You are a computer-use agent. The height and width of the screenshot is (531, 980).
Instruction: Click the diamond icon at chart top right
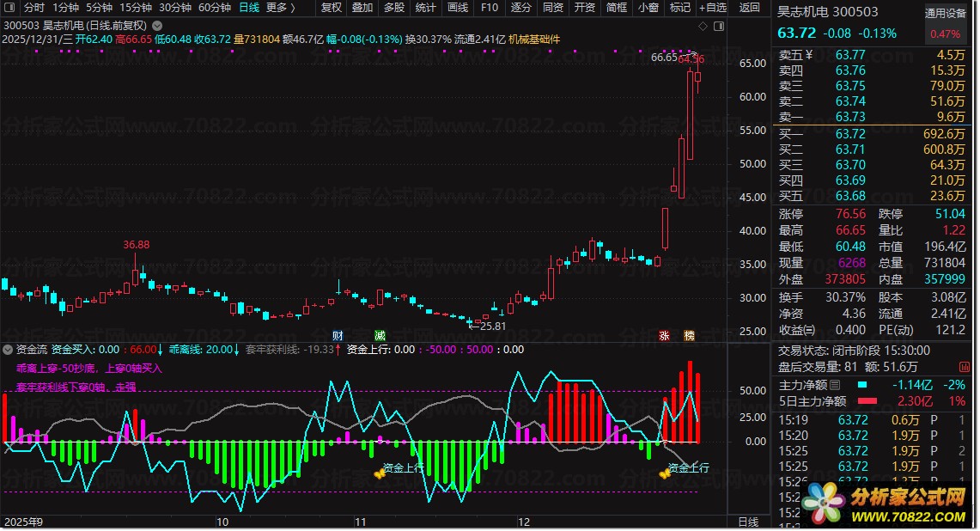click(701, 26)
